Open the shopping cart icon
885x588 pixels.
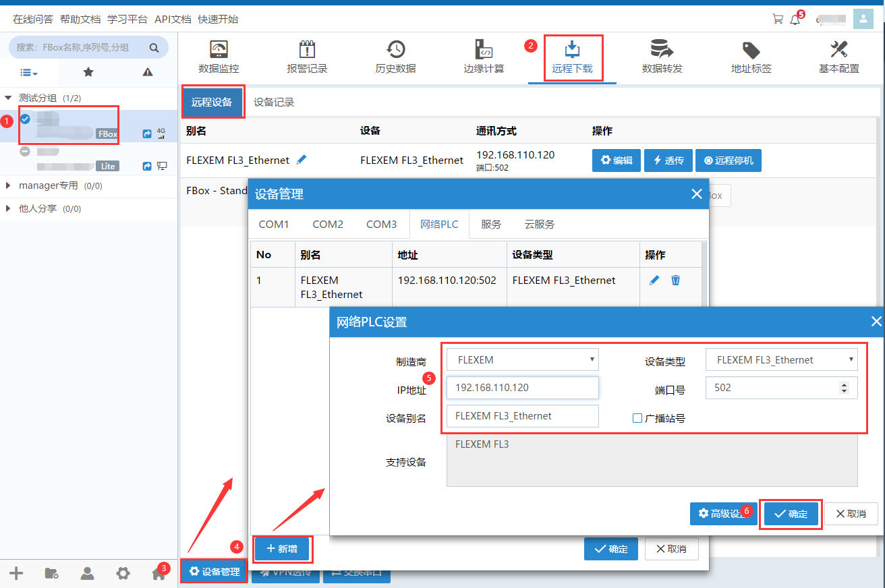778,19
